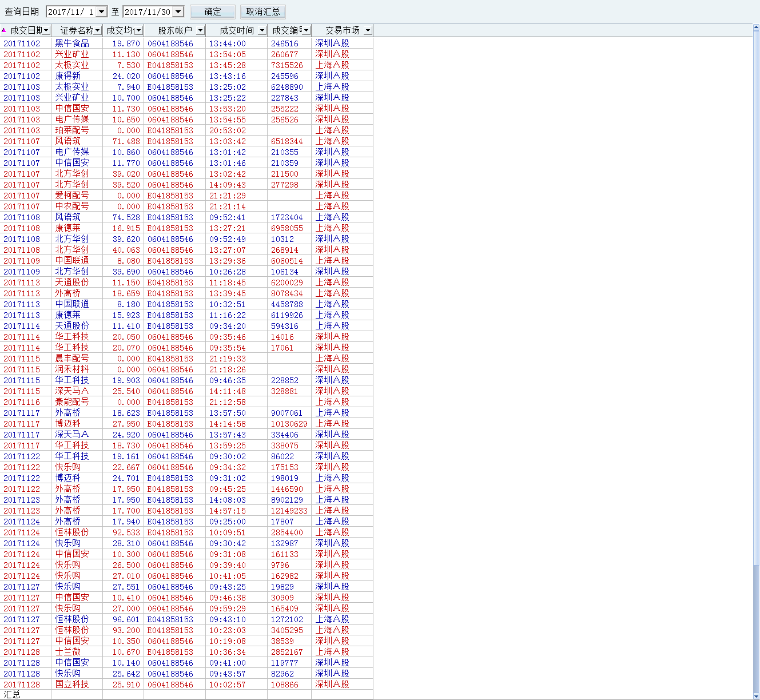Screen dimensions: 760x700
Task: Open the 交易市场 column filter arrow
Action: point(368,30)
